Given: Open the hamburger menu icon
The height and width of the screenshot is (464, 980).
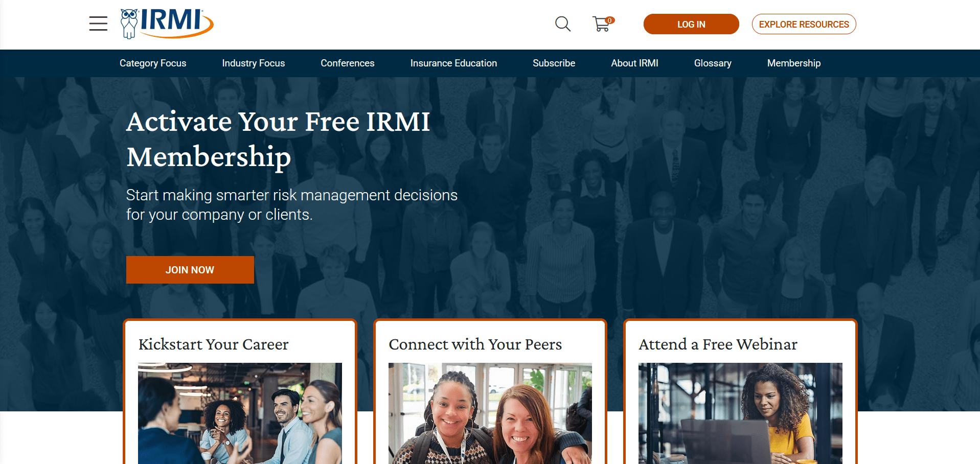Looking at the screenshot, I should (x=98, y=24).
